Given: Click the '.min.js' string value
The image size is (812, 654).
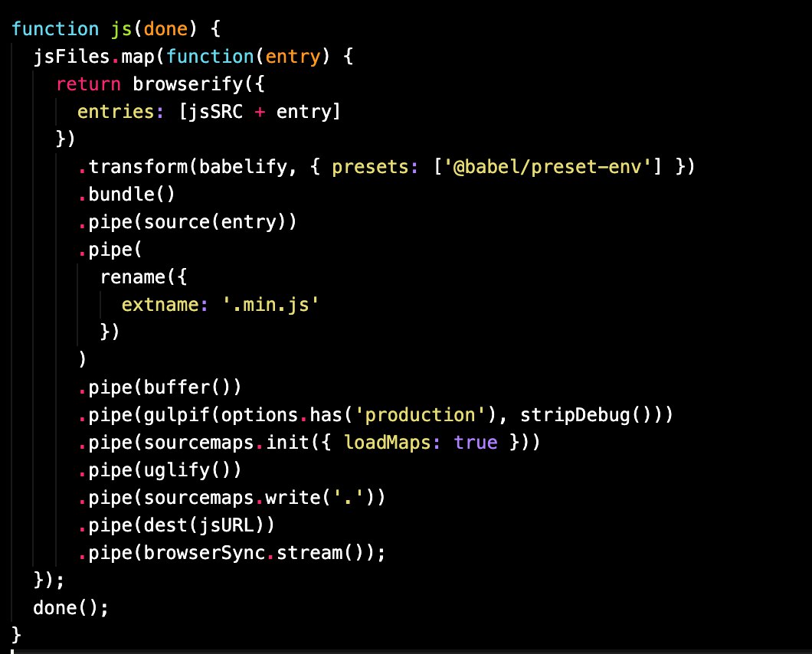Looking at the screenshot, I should (x=270, y=305).
